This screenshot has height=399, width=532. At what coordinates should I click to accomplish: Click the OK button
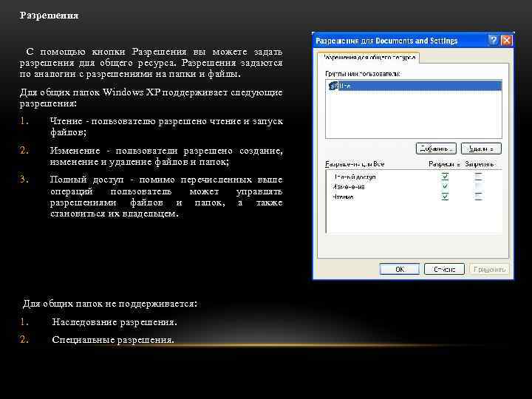point(400,270)
